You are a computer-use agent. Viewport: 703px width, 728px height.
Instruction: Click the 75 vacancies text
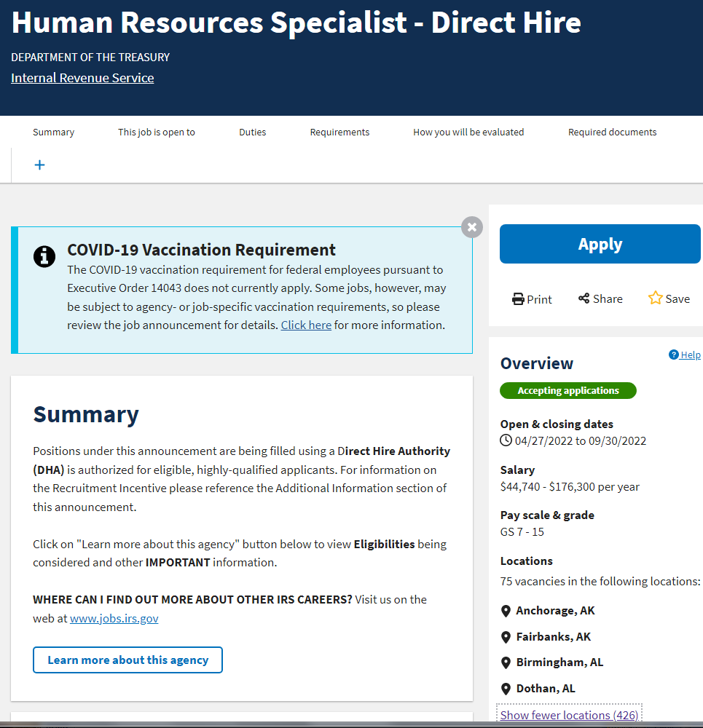[600, 581]
